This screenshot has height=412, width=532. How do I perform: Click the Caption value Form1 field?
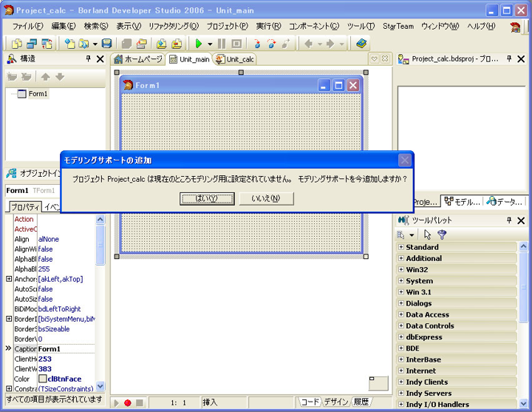point(66,349)
